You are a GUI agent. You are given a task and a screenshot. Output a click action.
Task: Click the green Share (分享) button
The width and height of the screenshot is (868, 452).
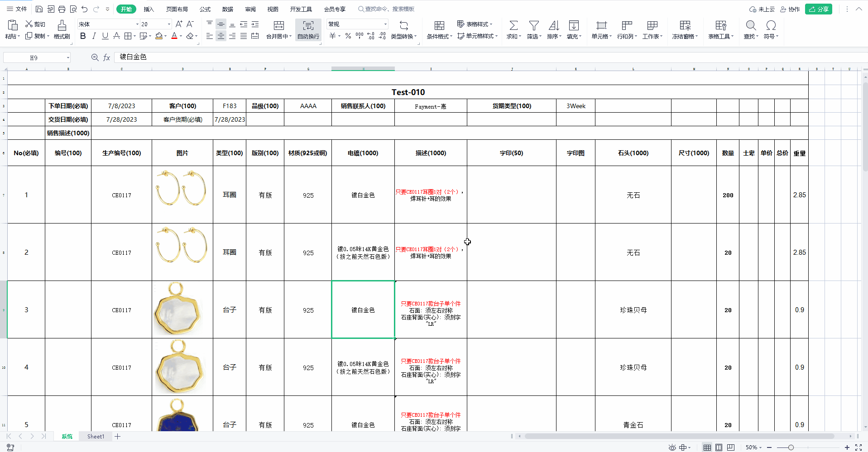(818, 9)
